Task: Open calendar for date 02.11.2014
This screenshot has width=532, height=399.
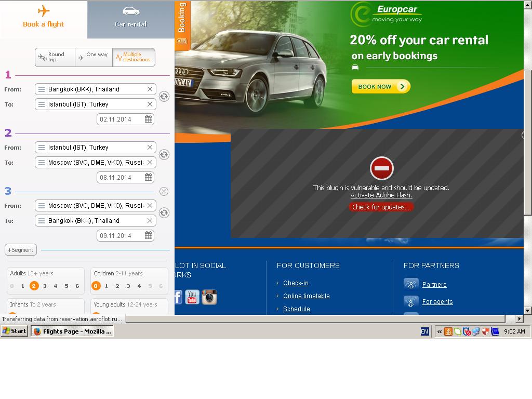Action: point(149,119)
